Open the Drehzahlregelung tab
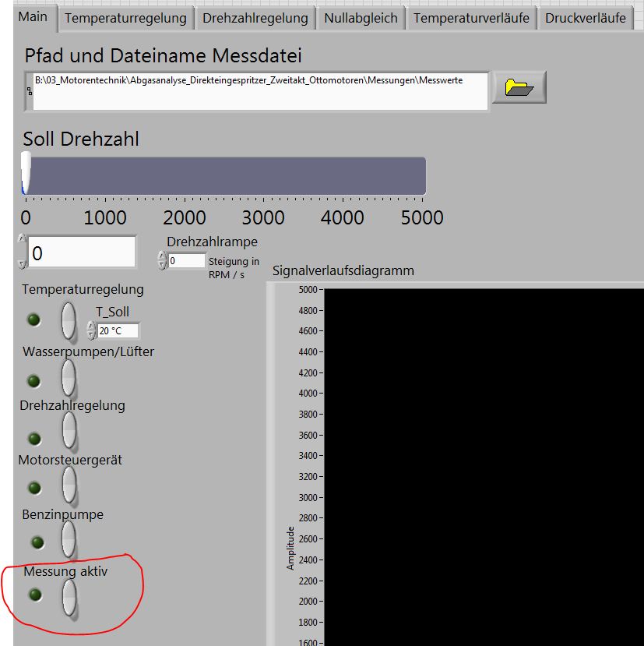The width and height of the screenshot is (644, 646). [x=255, y=18]
